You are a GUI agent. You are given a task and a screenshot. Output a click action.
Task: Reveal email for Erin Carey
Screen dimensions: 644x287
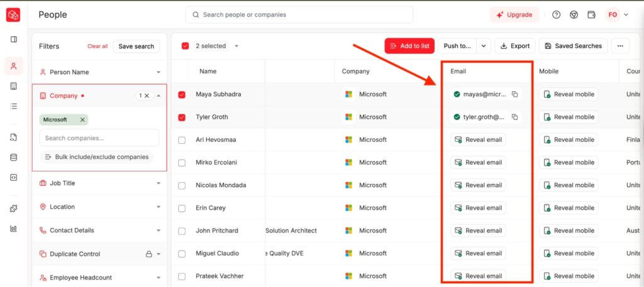(478, 208)
